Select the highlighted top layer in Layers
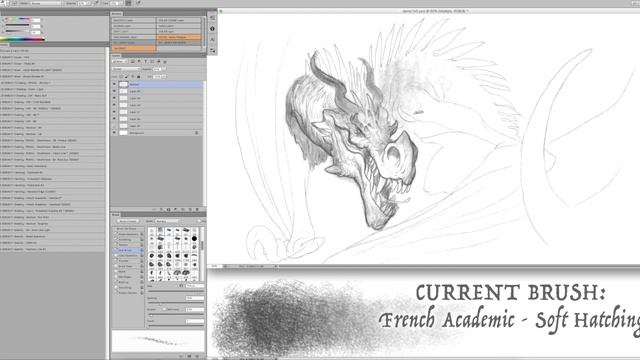This screenshot has height=360, width=640. tap(157, 84)
